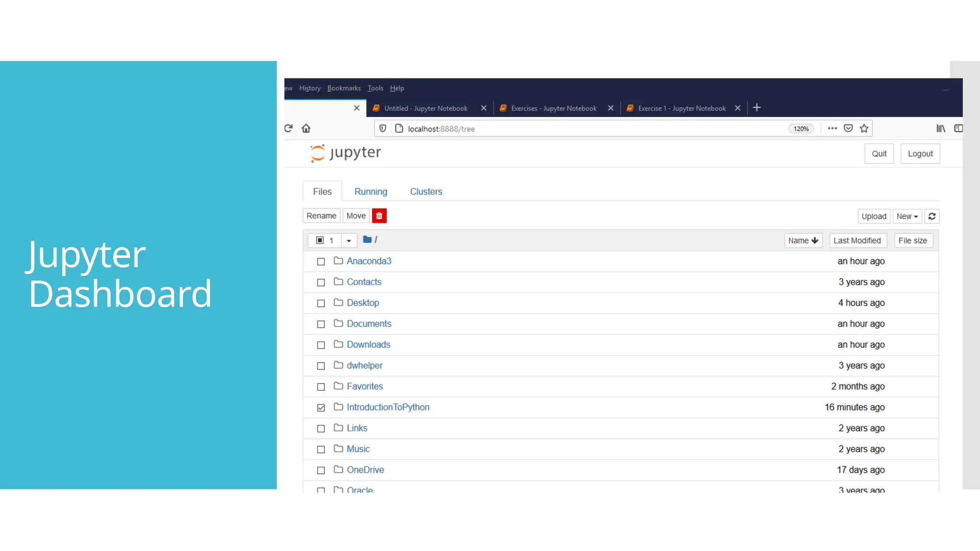This screenshot has height=551, width=980.
Task: Click the Logout button
Action: point(920,154)
